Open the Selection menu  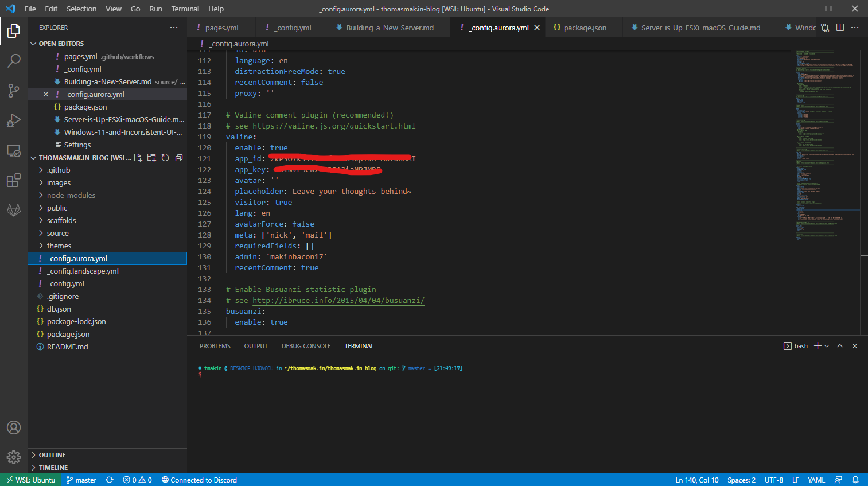(x=81, y=9)
